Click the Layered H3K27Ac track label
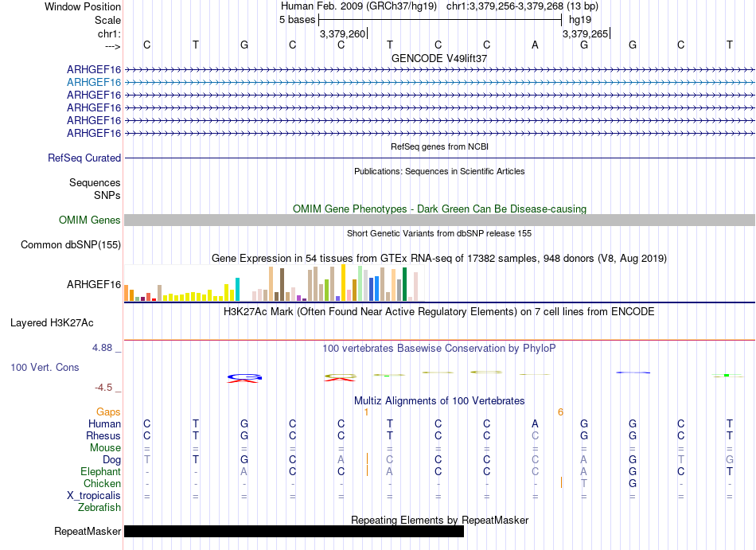Viewport: 756px width, 550px height. pyautogui.click(x=52, y=323)
